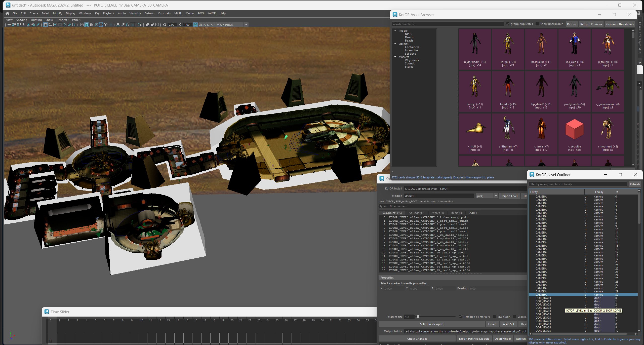Click frame 10 on the Time Slider
The height and width of the screenshot is (345, 644).
point(142,320)
